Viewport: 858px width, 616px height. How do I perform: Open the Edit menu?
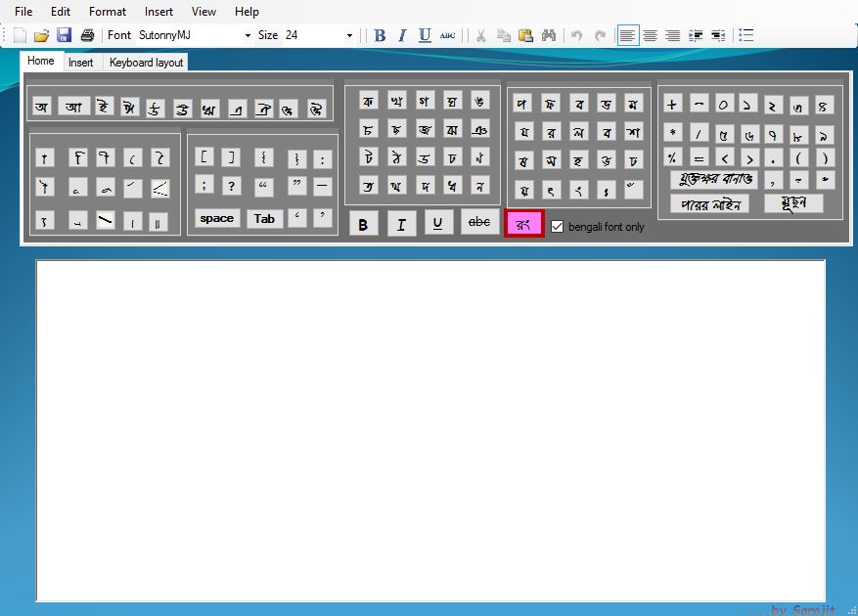click(61, 12)
